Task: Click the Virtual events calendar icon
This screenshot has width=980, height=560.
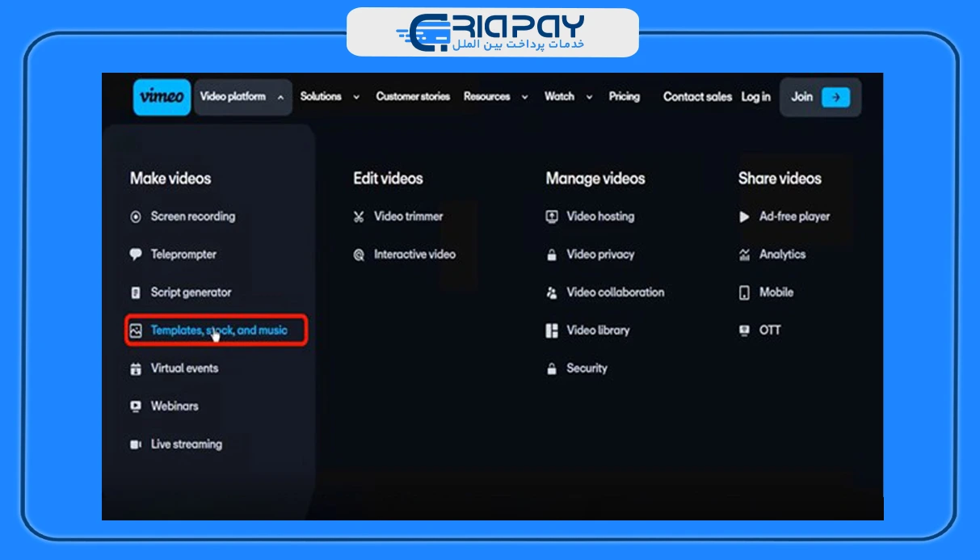Action: [x=136, y=368]
